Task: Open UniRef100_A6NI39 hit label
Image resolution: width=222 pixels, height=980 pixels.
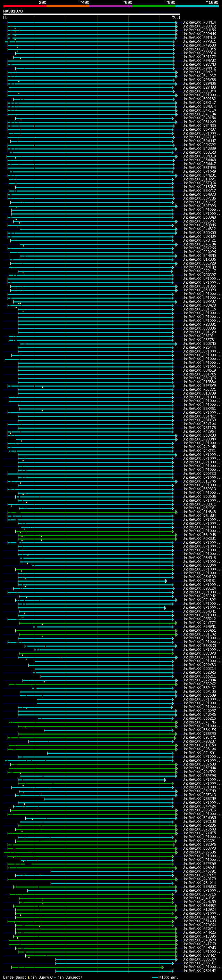Action: point(199,577)
